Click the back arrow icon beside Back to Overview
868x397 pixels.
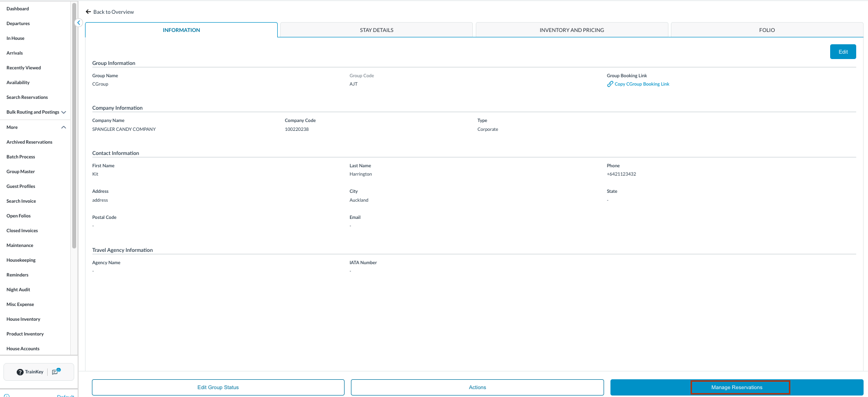(x=88, y=12)
